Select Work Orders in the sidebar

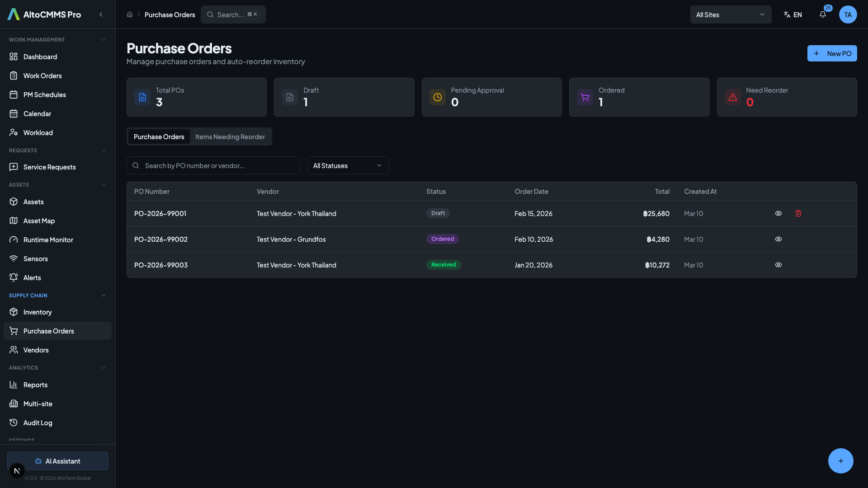[42, 75]
